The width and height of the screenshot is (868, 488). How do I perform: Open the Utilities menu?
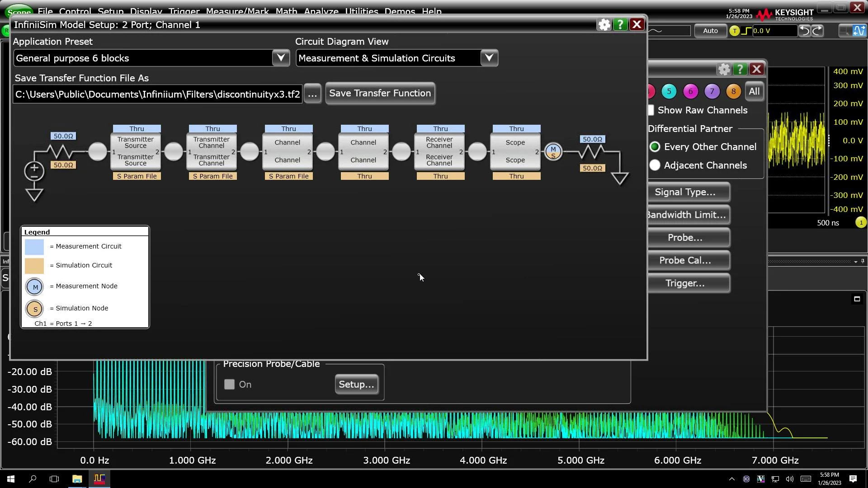point(362,11)
